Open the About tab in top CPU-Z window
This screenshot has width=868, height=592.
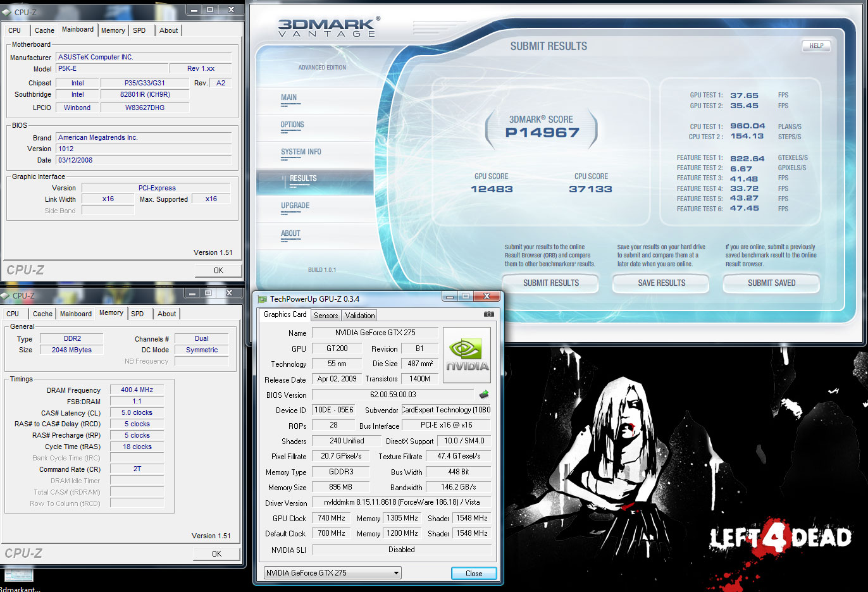tap(168, 30)
